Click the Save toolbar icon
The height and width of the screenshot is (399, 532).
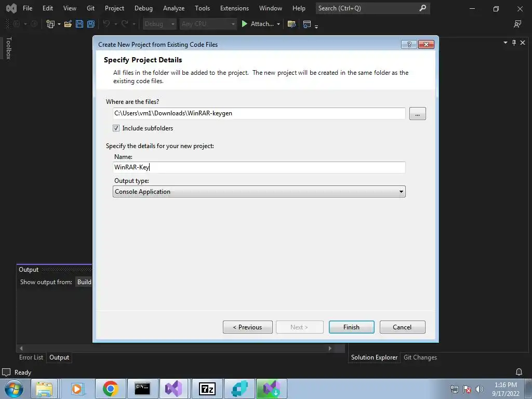pos(79,24)
